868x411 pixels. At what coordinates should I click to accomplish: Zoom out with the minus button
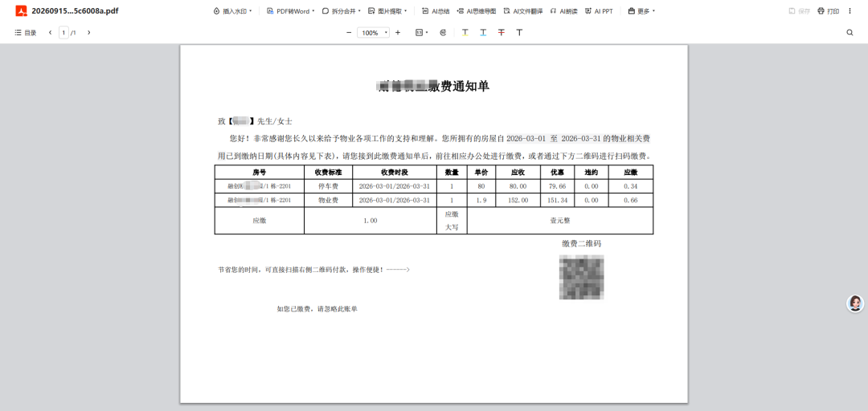(349, 33)
